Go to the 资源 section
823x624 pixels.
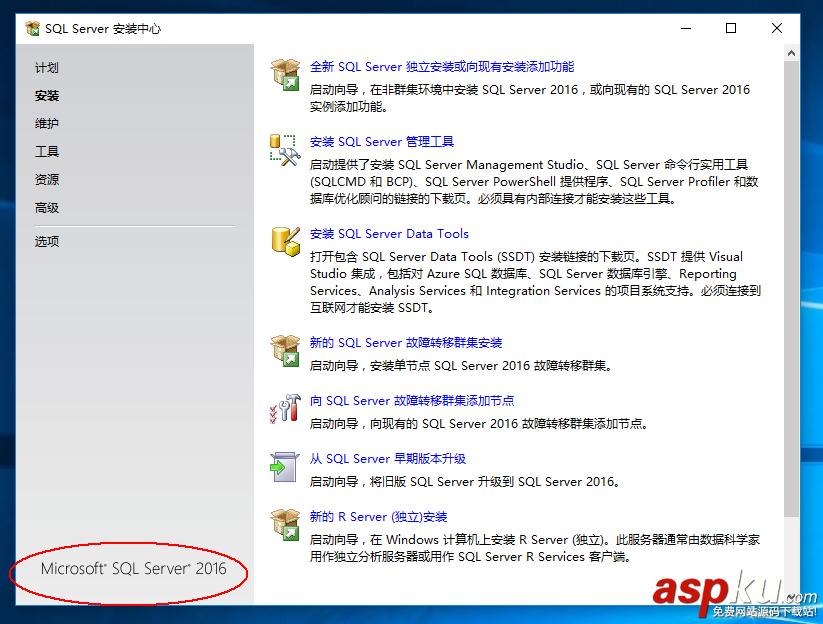pyautogui.click(x=47, y=179)
